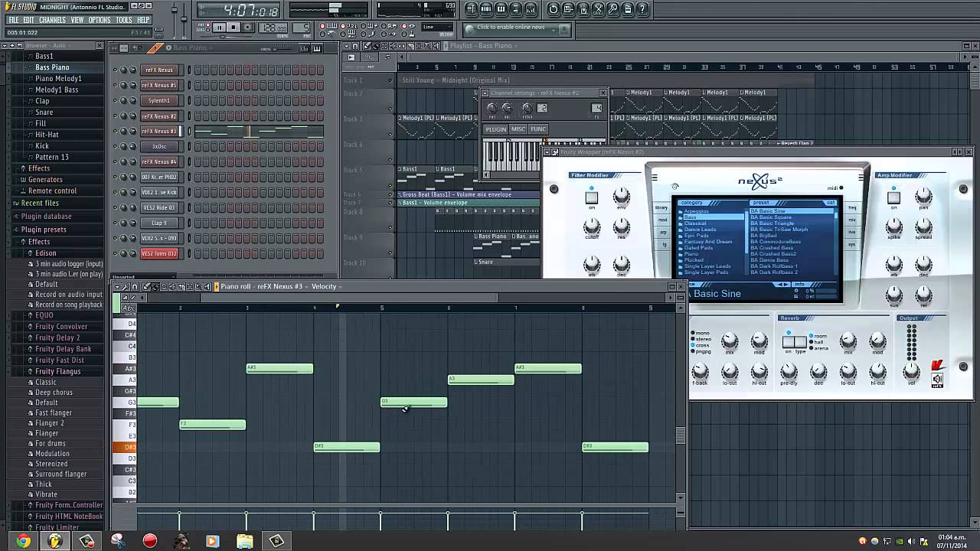980x551 pixels.
Task: Click the playlist view toolbar icon
Action: (x=472, y=9)
